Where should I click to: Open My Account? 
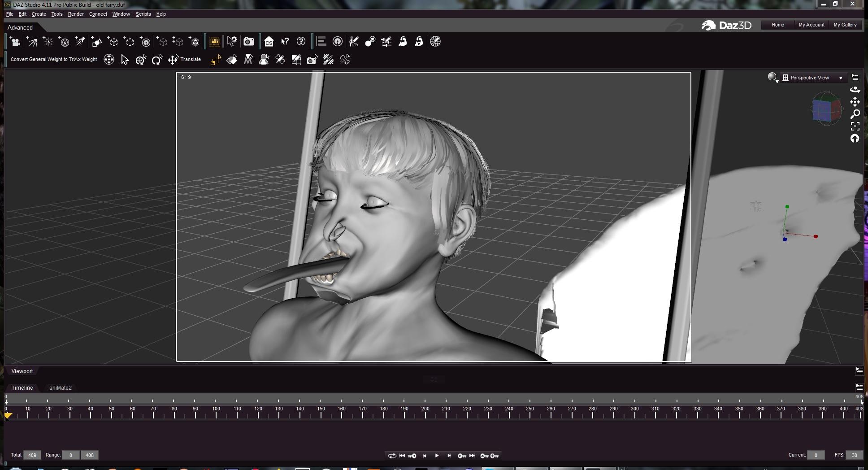[x=812, y=25]
